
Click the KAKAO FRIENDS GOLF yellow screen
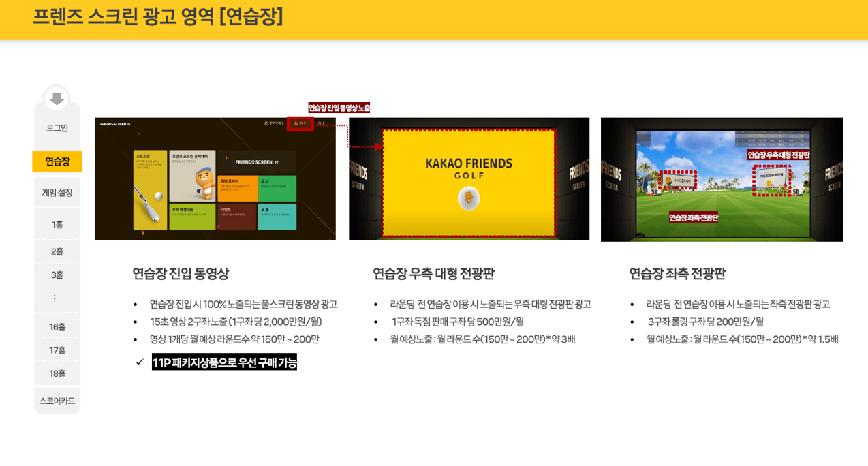pyautogui.click(x=469, y=183)
